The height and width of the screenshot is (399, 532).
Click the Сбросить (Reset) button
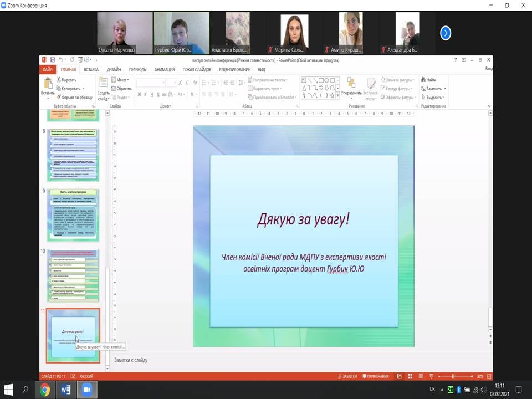click(x=122, y=89)
